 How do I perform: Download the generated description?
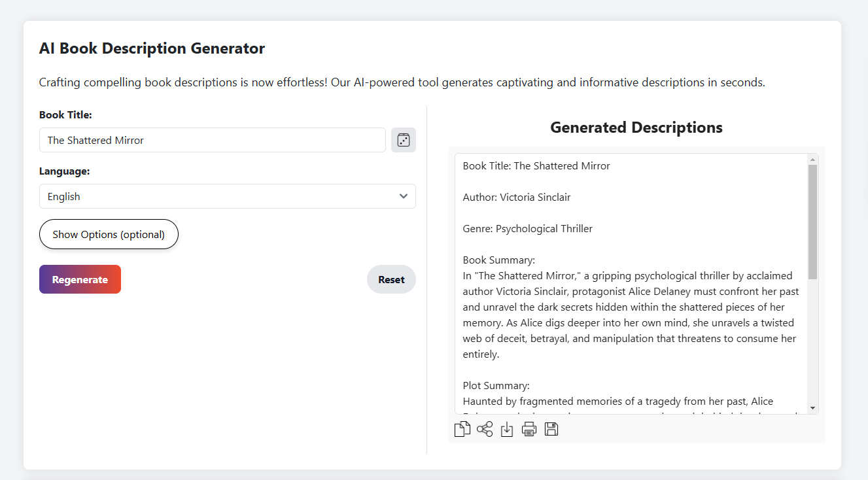pos(507,429)
